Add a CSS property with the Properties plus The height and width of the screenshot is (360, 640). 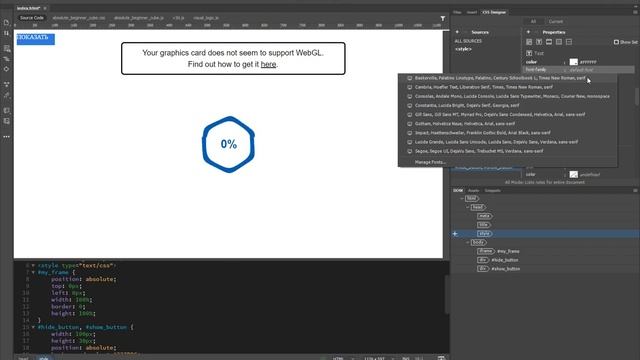coord(528,32)
